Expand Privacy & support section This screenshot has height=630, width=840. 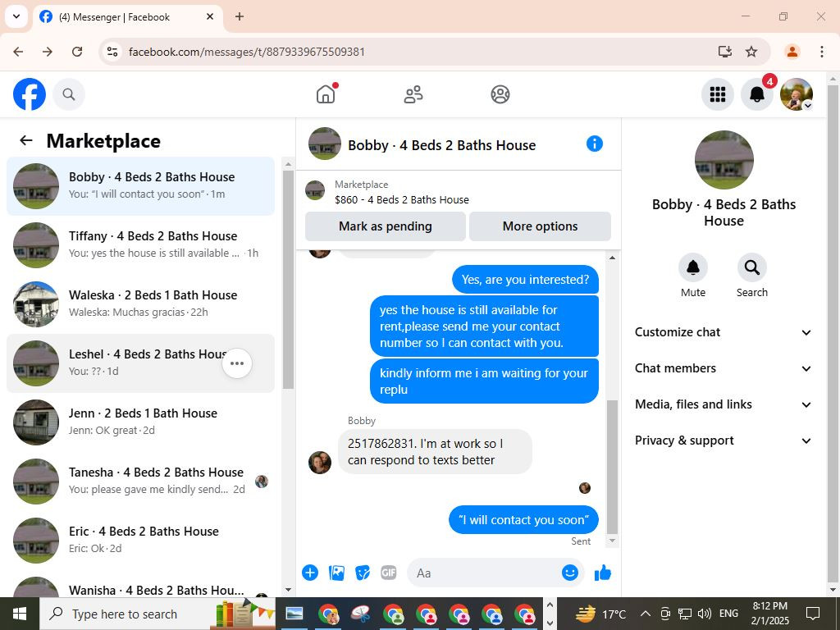point(724,441)
